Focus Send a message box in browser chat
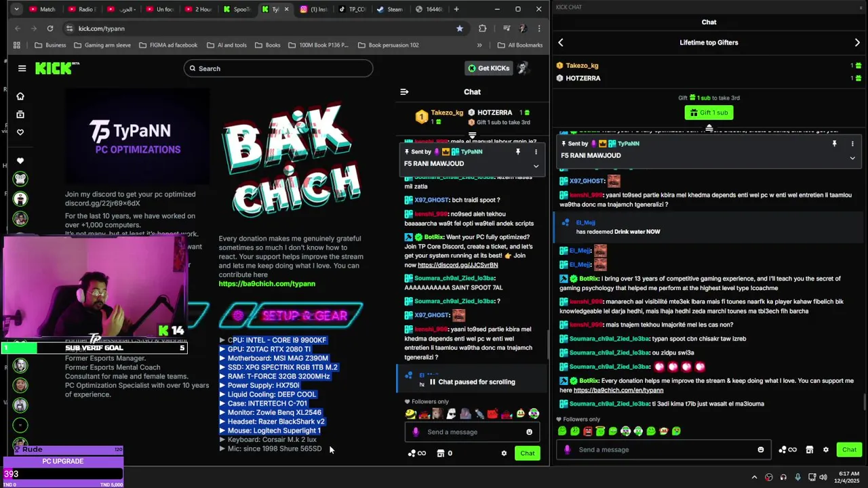This screenshot has height=488, width=868. 473,432
